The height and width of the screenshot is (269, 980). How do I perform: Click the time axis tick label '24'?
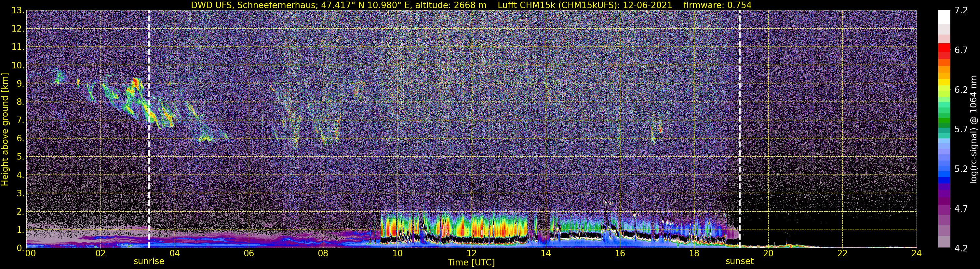coord(917,254)
